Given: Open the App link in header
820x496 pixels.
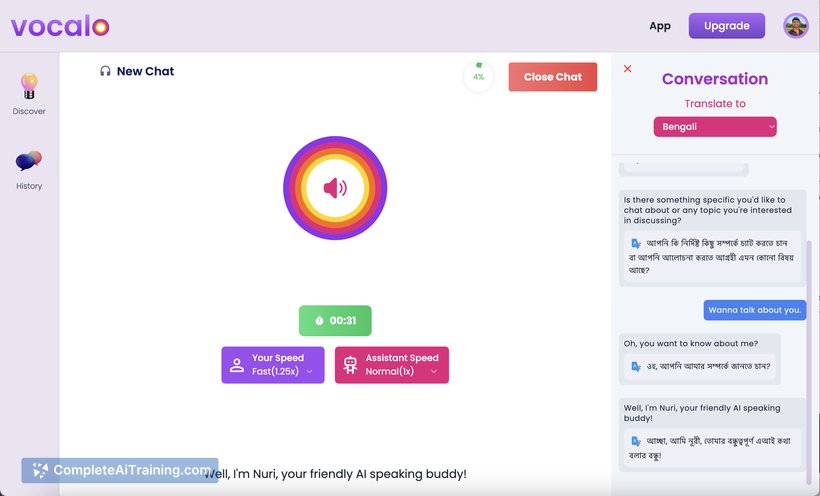Looking at the screenshot, I should pyautogui.click(x=660, y=26).
